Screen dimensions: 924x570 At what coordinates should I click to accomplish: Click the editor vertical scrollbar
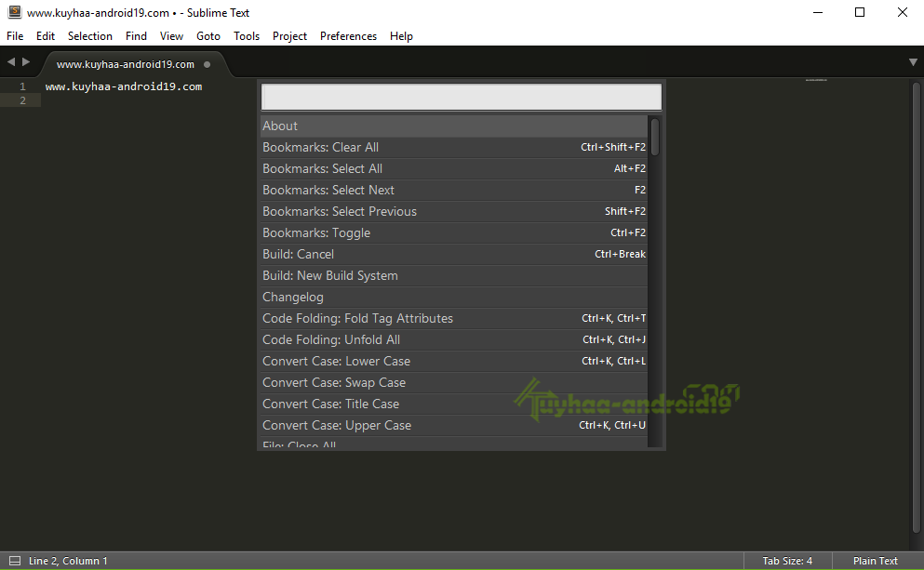(x=917, y=306)
